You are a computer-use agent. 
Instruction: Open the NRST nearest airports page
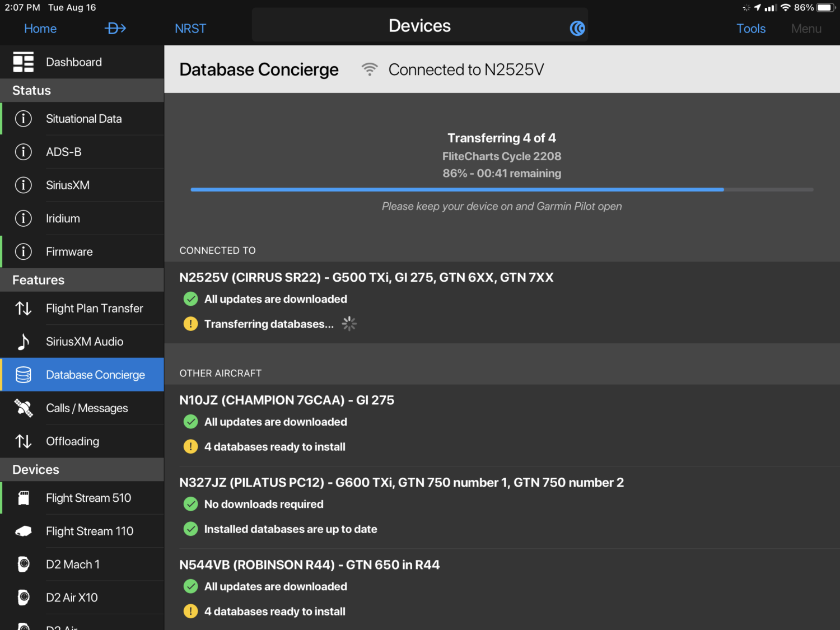[190, 28]
